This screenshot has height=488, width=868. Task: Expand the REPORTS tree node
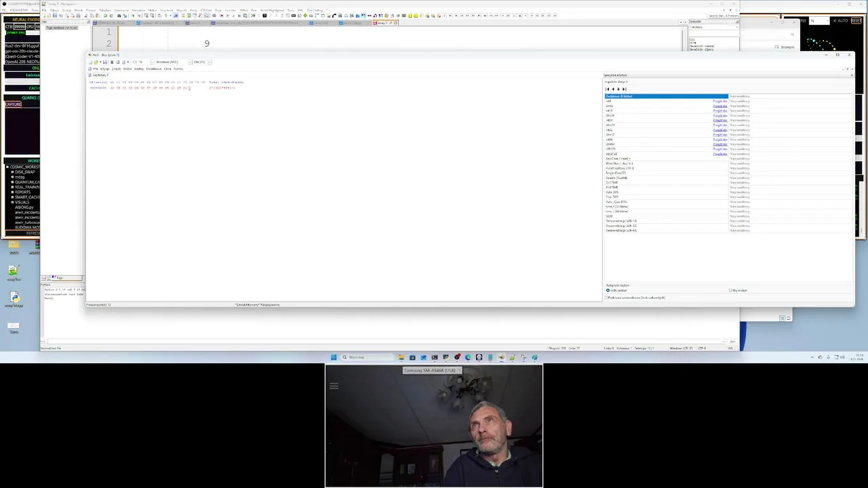pyautogui.click(x=12, y=192)
